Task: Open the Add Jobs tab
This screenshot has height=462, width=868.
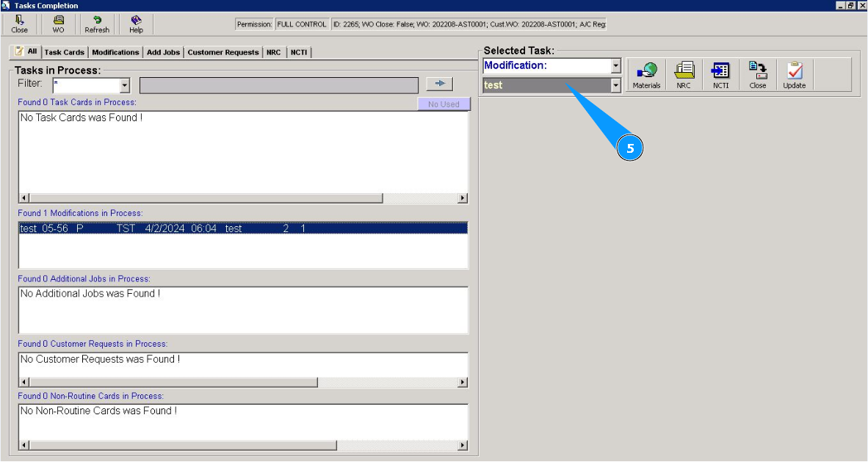Action: click(x=163, y=52)
